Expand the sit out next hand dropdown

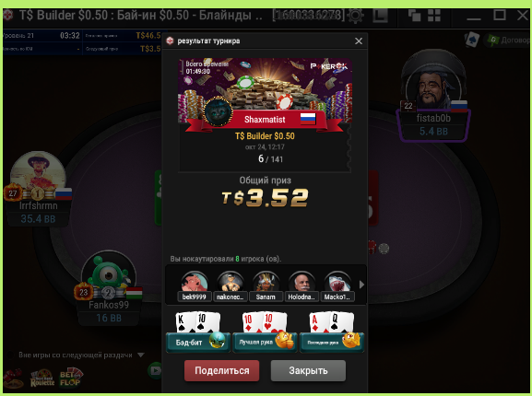tap(141, 355)
